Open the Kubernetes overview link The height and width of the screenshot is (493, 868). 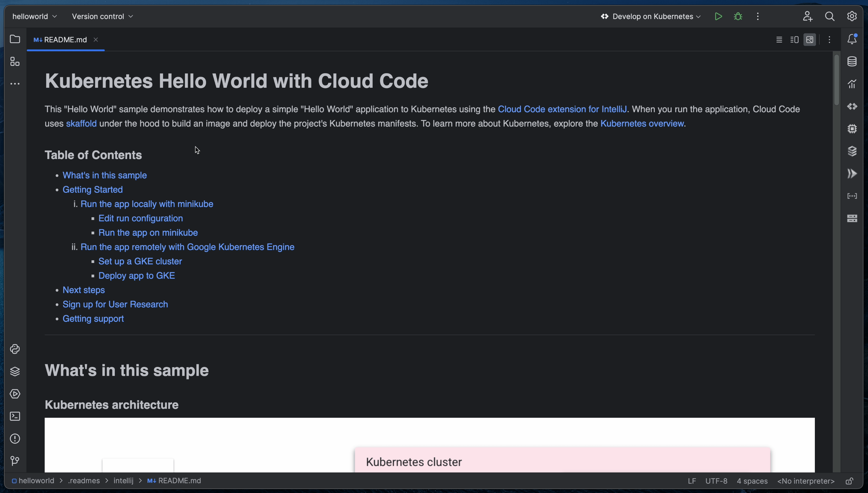coord(642,124)
